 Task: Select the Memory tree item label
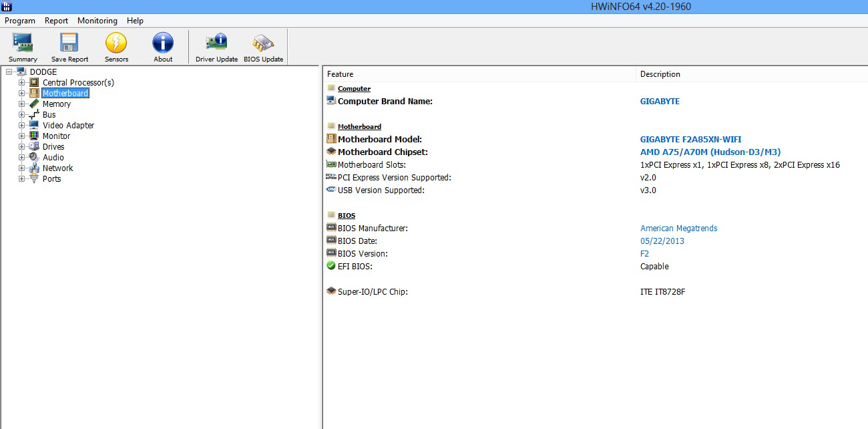coord(57,104)
